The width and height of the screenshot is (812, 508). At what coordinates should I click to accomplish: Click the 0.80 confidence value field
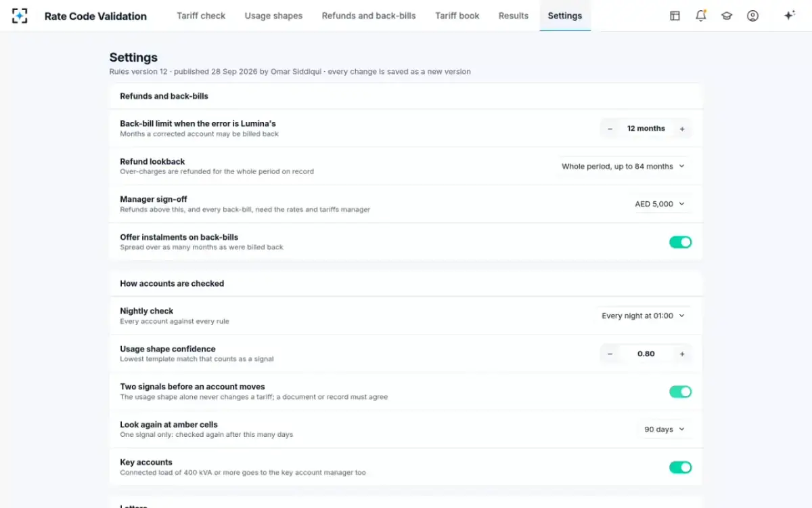pos(646,354)
